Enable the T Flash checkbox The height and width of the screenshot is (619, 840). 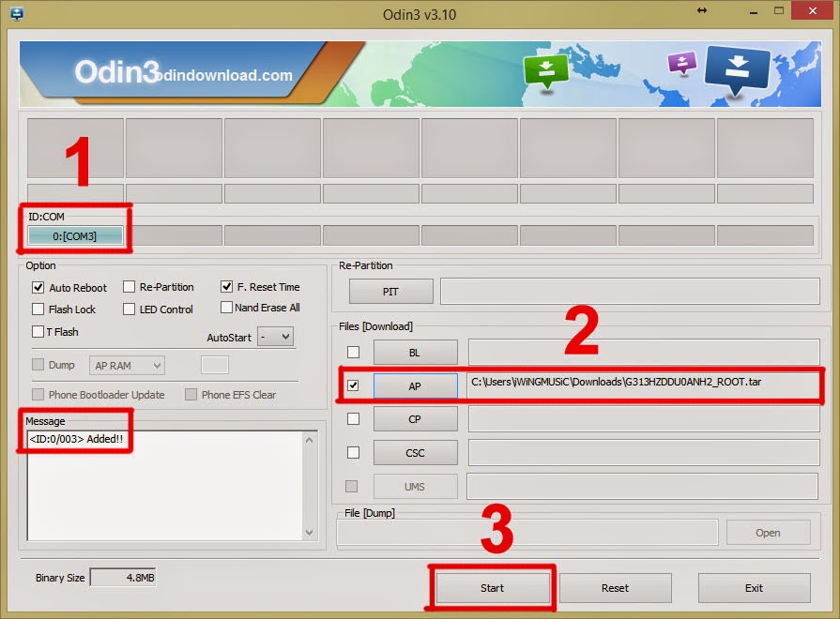tap(38, 332)
